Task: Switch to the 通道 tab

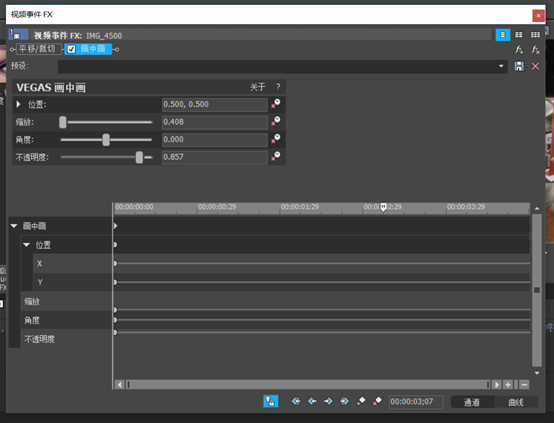Action: point(472,402)
